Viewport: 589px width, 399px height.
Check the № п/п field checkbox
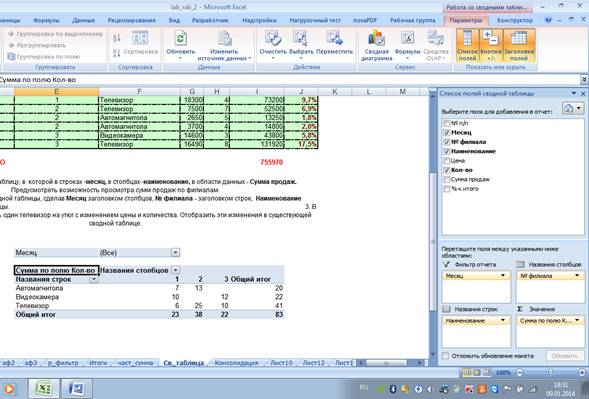[x=447, y=123]
